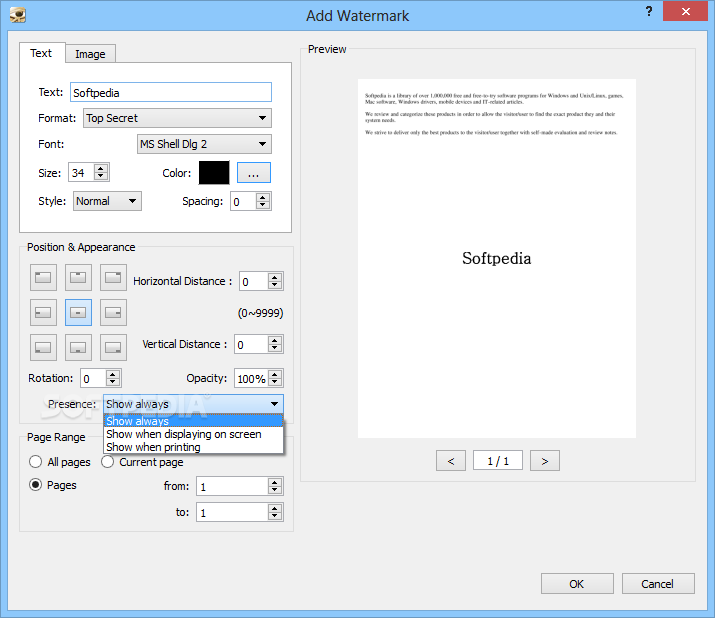Set watermark position to top-right
The height and width of the screenshot is (618, 715).
(113, 277)
